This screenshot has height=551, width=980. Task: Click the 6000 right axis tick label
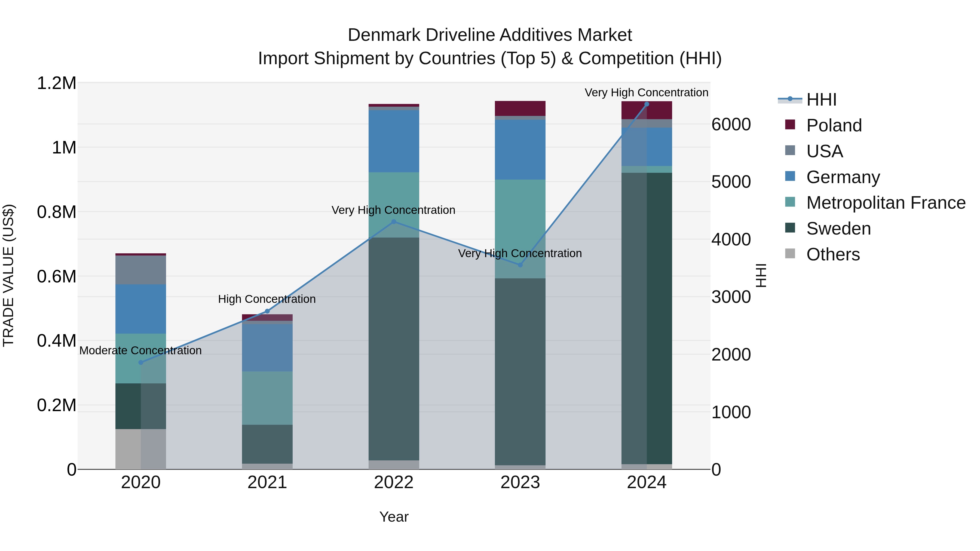tap(731, 125)
